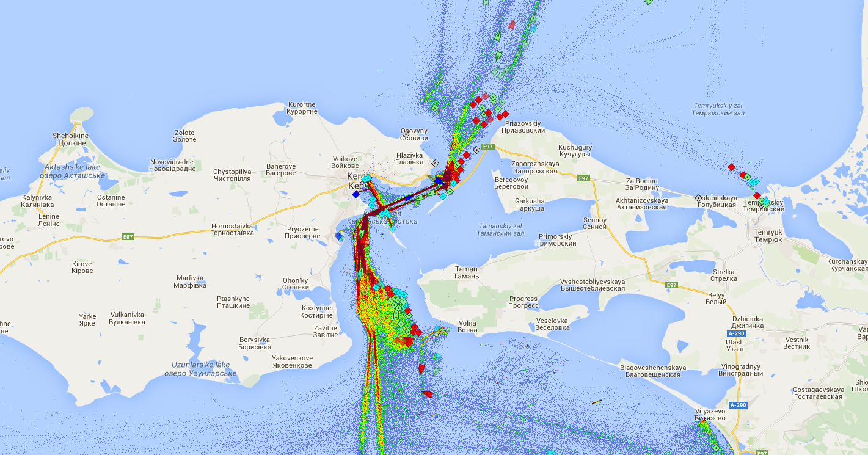This screenshot has width=868, height=455.
Task: Click the A-290 road shield near Dzhiginka
Action: point(737,333)
